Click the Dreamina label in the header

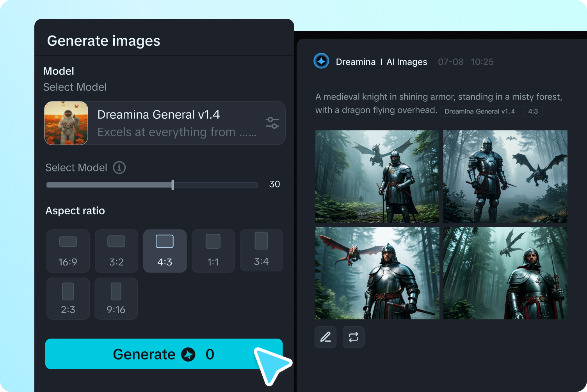(356, 62)
